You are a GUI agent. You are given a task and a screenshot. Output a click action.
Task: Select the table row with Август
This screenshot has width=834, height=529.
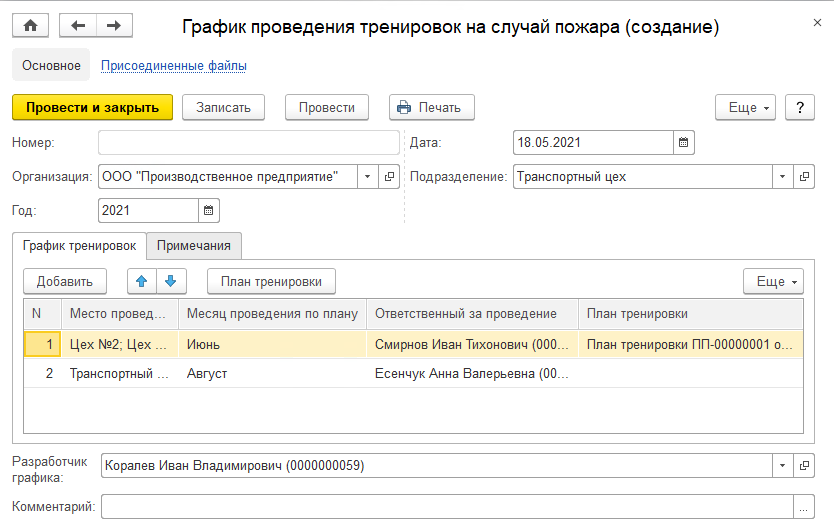click(270, 374)
